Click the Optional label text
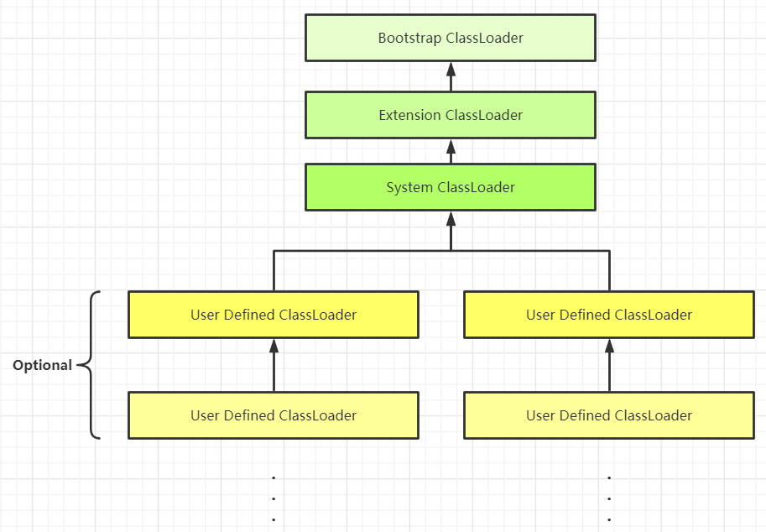Screen dimensions: 766x532 pos(43,365)
